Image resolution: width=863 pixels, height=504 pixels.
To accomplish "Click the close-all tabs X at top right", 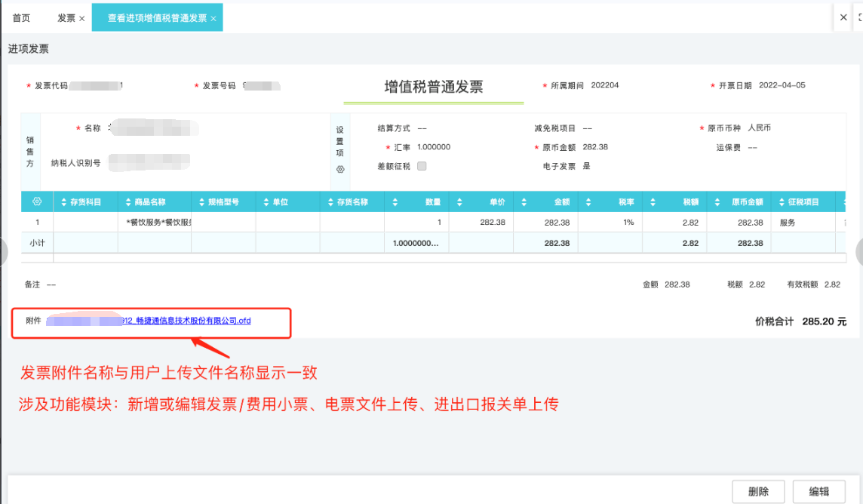I will (843, 17).
